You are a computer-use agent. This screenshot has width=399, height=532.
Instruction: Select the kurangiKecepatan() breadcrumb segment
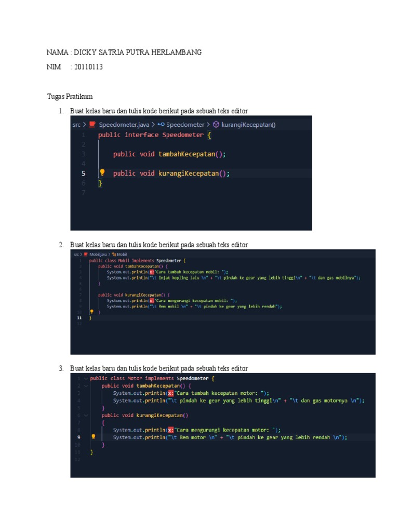tap(248, 125)
